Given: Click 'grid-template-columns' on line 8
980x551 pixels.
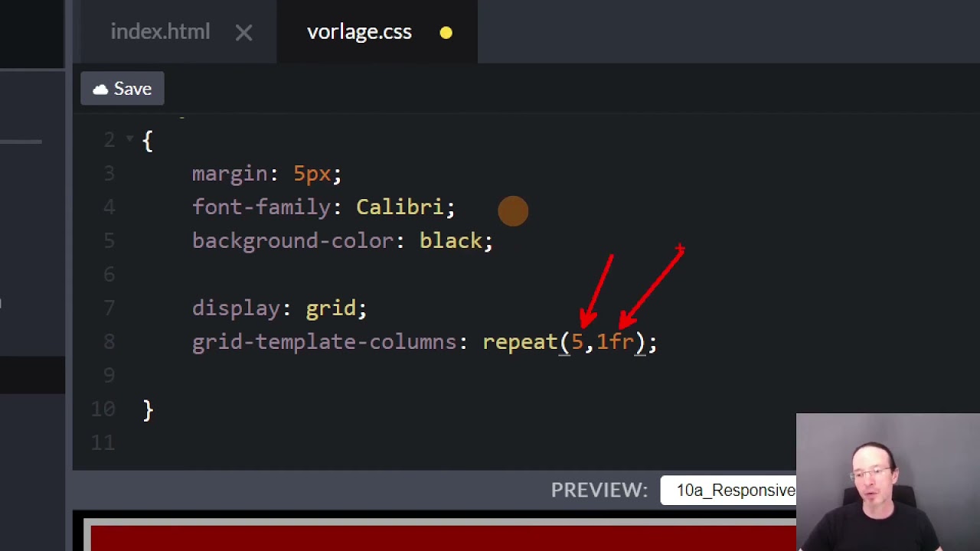Looking at the screenshot, I should 325,342.
